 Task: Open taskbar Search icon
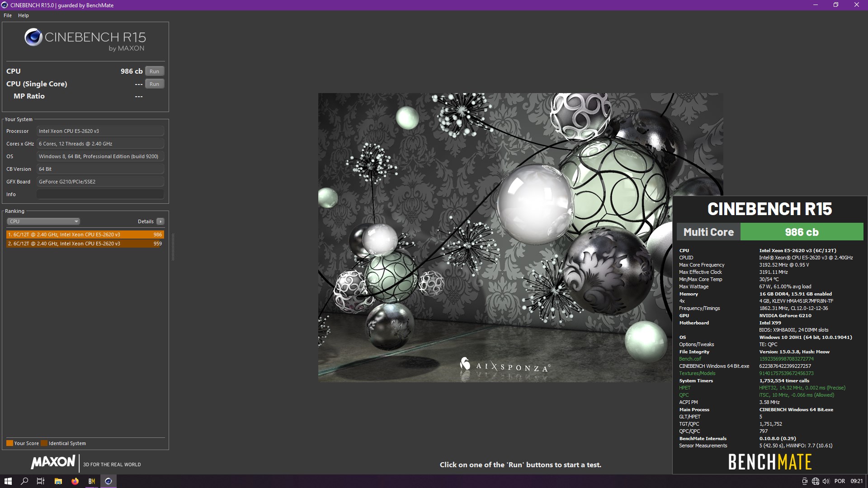[x=24, y=481]
